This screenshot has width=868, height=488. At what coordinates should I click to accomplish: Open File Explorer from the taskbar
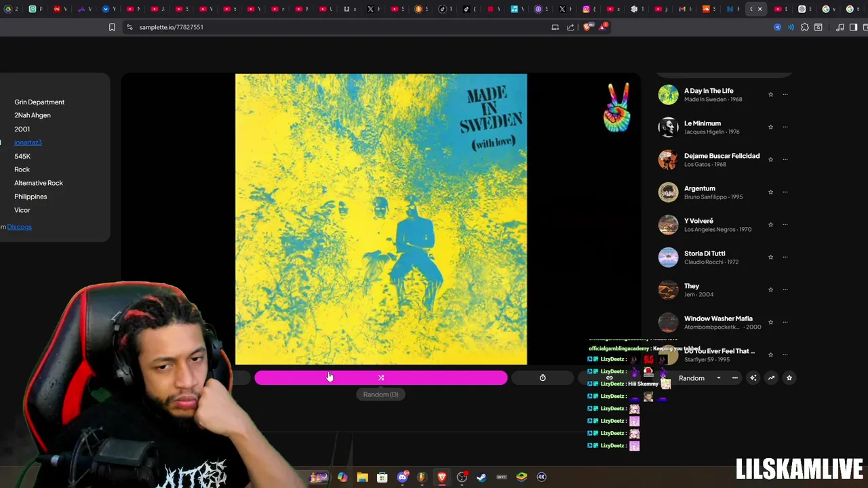click(x=362, y=476)
